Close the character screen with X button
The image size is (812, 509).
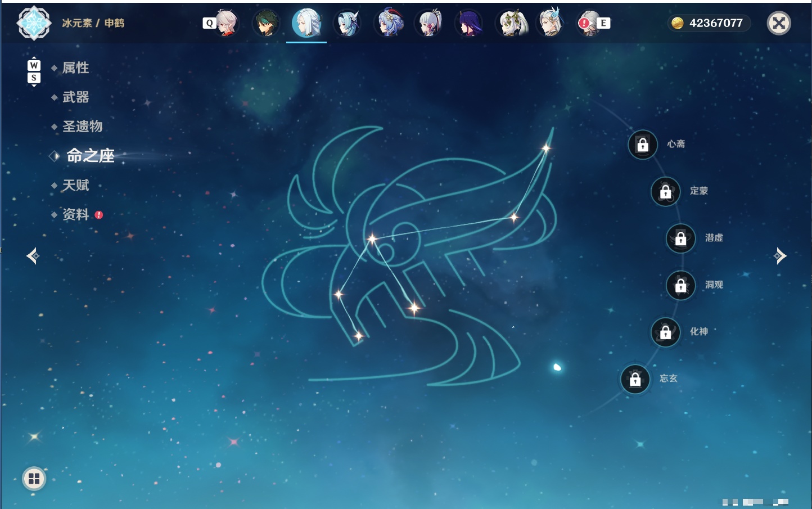(779, 23)
